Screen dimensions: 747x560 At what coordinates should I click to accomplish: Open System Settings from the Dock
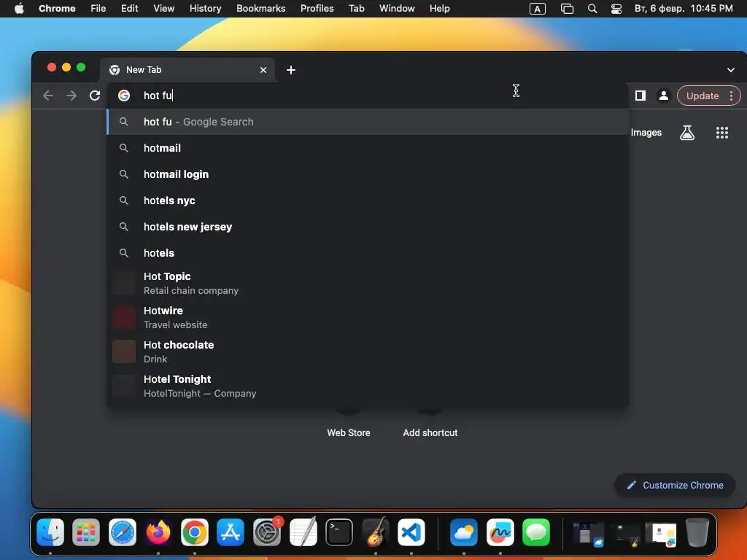tap(267, 532)
